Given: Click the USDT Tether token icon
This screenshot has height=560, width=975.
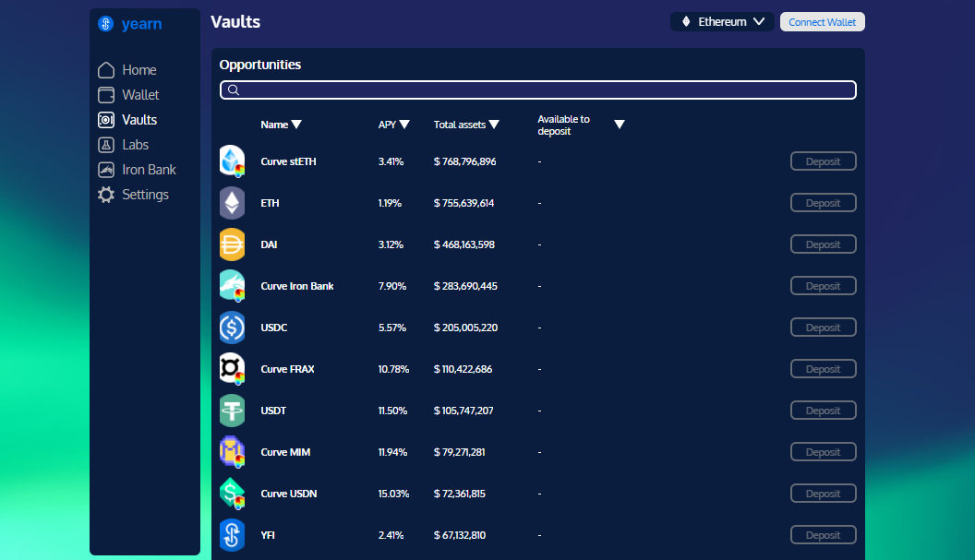Looking at the screenshot, I should pyautogui.click(x=232, y=411).
